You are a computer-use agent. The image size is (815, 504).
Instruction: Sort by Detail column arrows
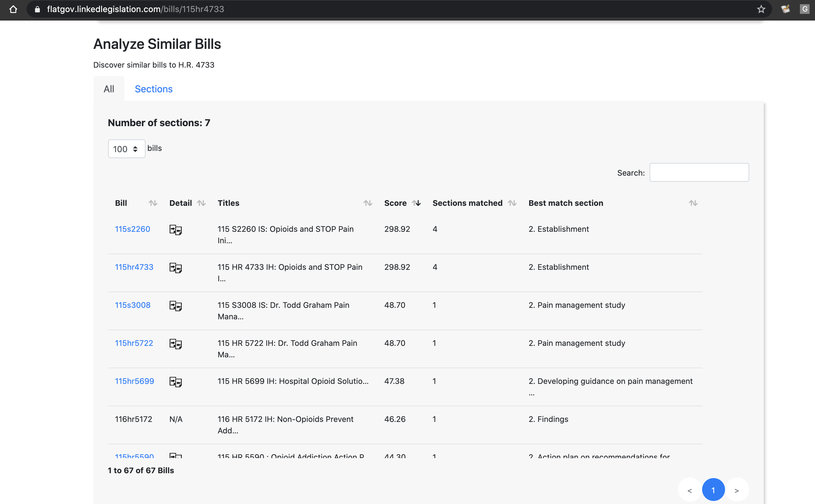pyautogui.click(x=201, y=203)
